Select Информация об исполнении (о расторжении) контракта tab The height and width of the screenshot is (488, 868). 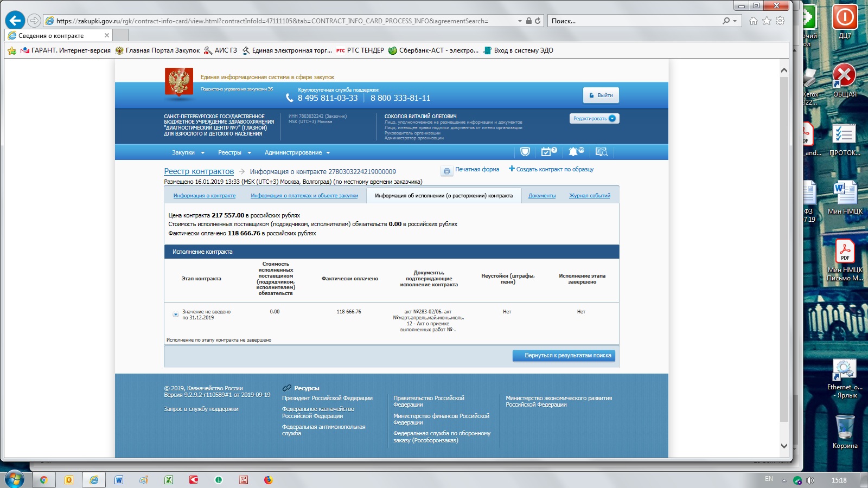click(x=444, y=196)
